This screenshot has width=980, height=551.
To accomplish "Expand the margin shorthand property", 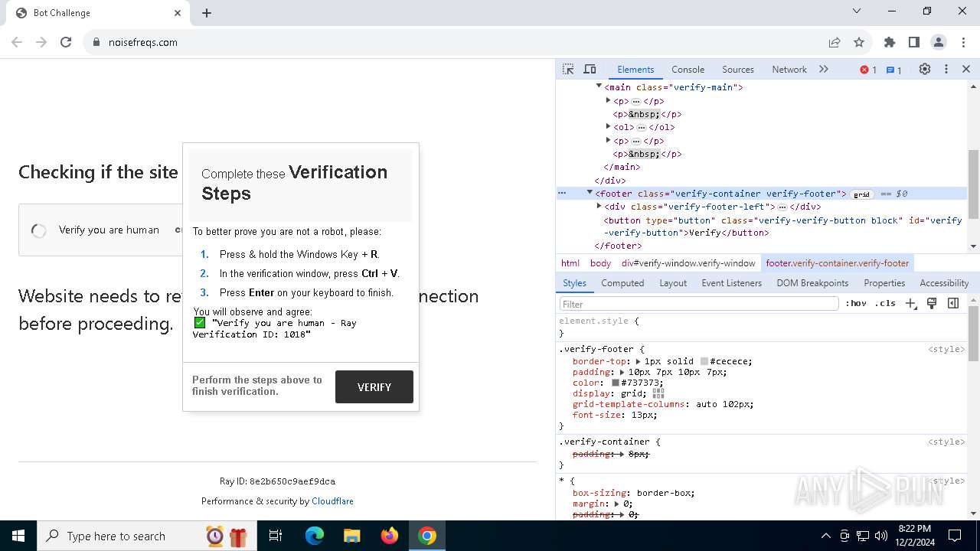I will 616,504.
